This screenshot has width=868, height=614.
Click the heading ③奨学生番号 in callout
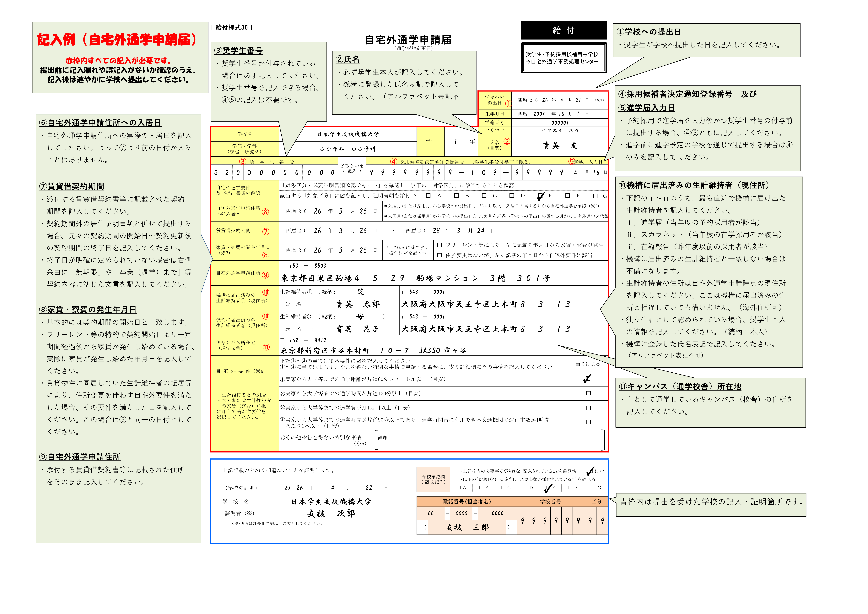[x=239, y=51]
